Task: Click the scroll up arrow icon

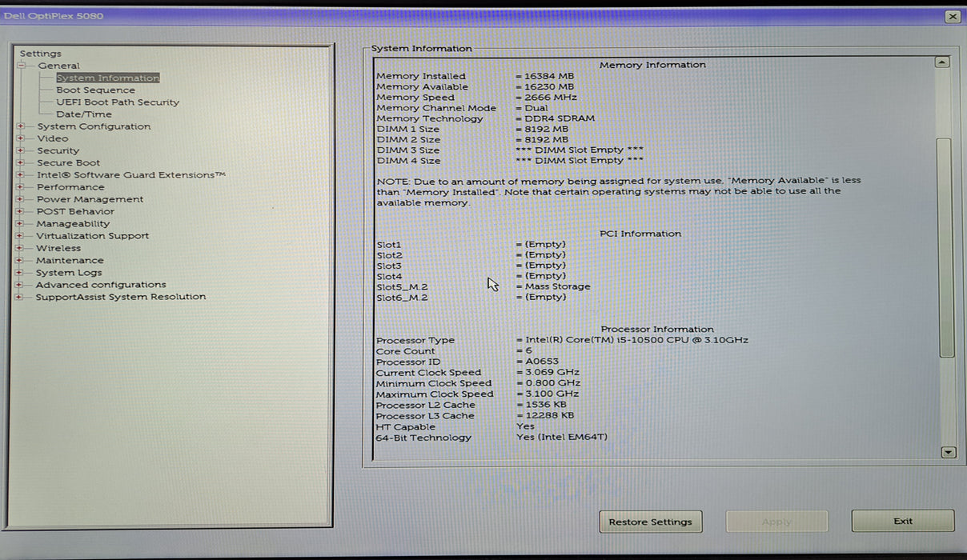Action: pyautogui.click(x=942, y=62)
